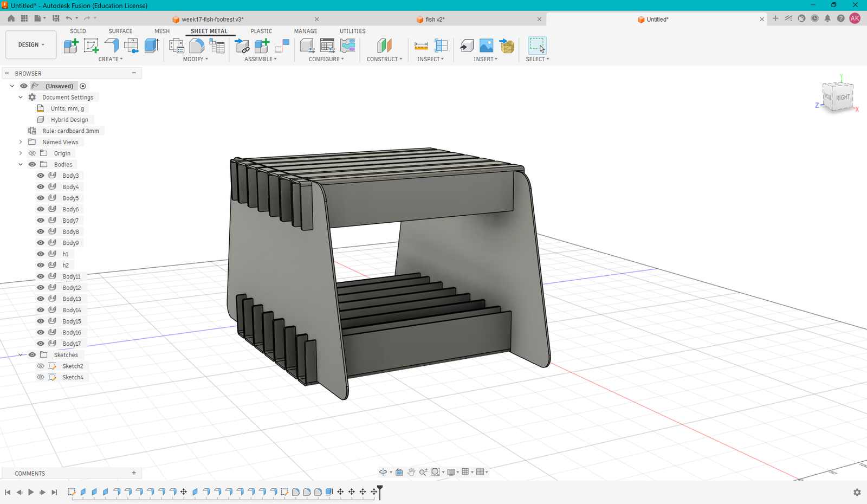867x504 pixels.
Task: Collapse the Bodies folder
Action: (21, 164)
